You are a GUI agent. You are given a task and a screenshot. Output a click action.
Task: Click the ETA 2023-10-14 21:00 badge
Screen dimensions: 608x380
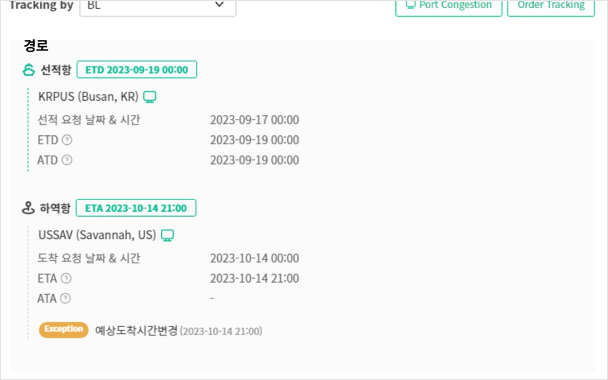click(136, 208)
